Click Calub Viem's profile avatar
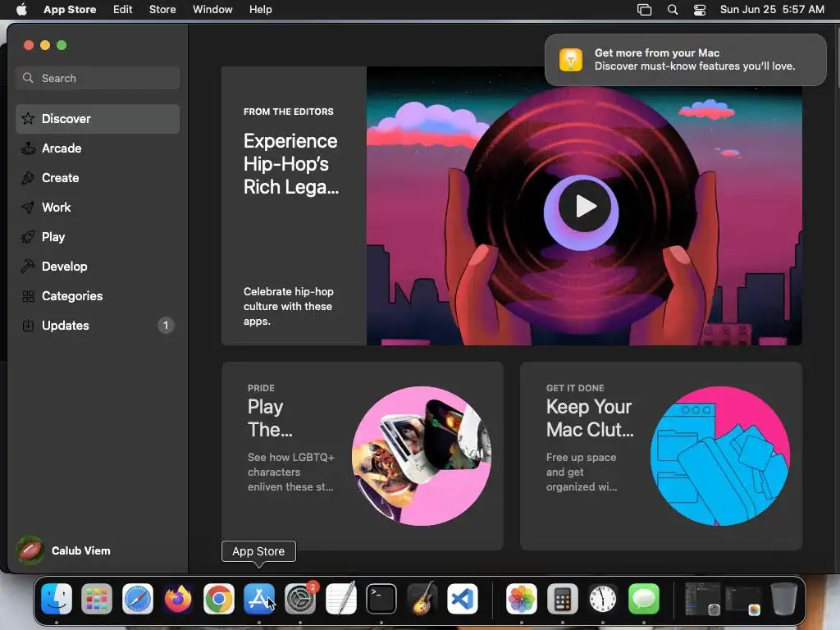Image resolution: width=840 pixels, height=630 pixels. [x=30, y=550]
